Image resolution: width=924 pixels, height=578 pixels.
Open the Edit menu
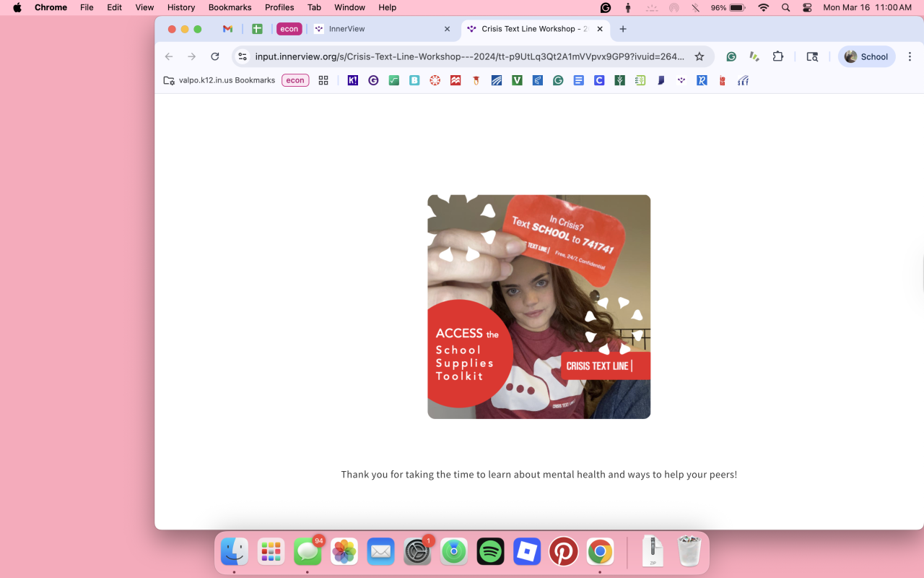(114, 7)
